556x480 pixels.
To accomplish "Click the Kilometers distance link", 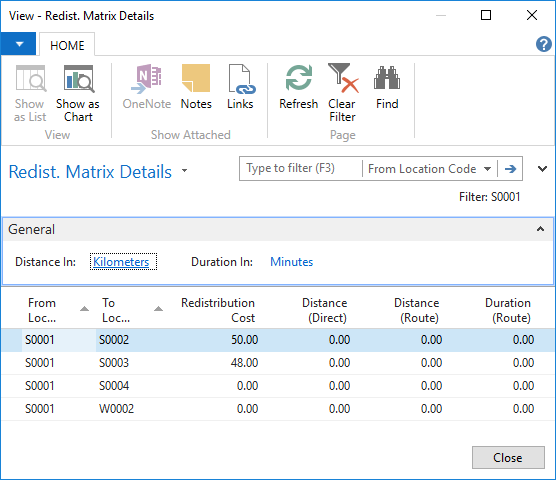I will (121, 262).
